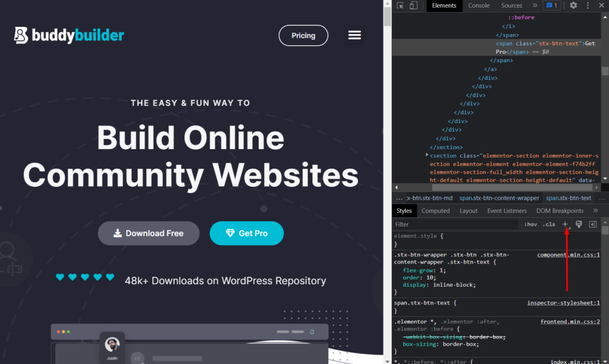Toggle the device toolbar icon in DevTools

(x=414, y=5)
